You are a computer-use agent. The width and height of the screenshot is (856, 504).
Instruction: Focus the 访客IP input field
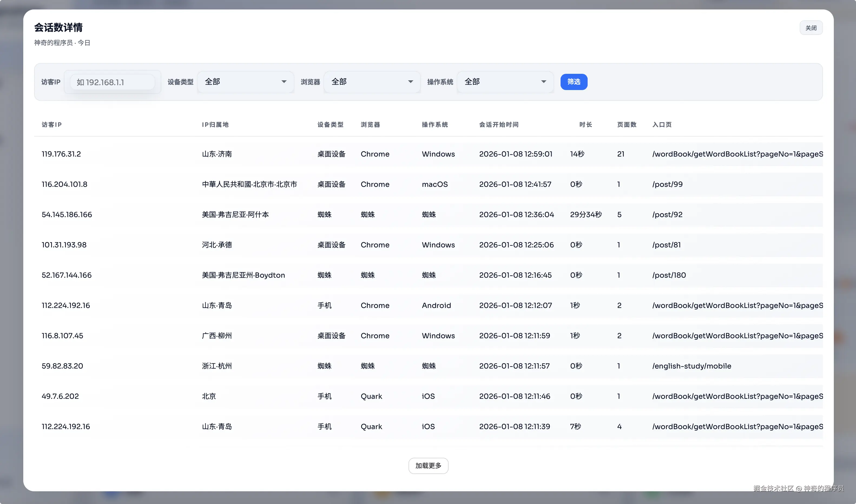(x=112, y=82)
